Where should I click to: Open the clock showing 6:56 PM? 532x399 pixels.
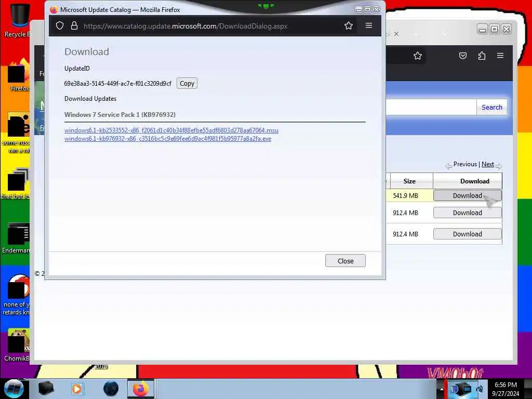point(506,389)
